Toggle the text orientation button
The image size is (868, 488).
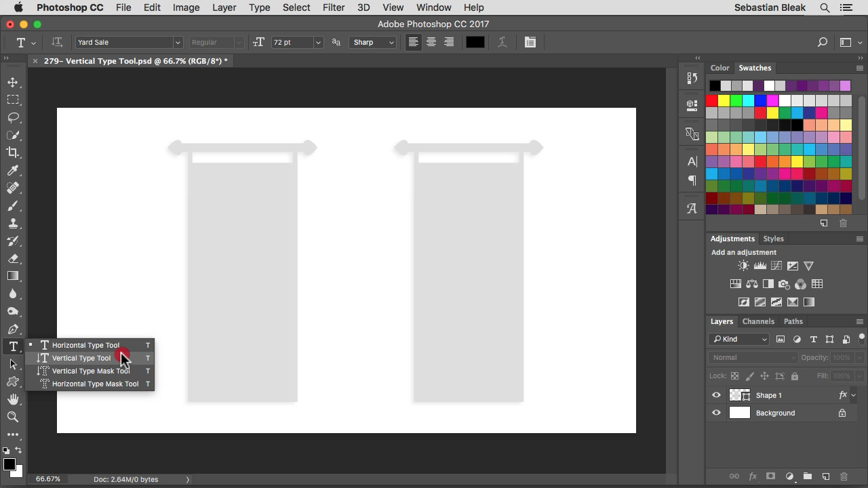(57, 42)
